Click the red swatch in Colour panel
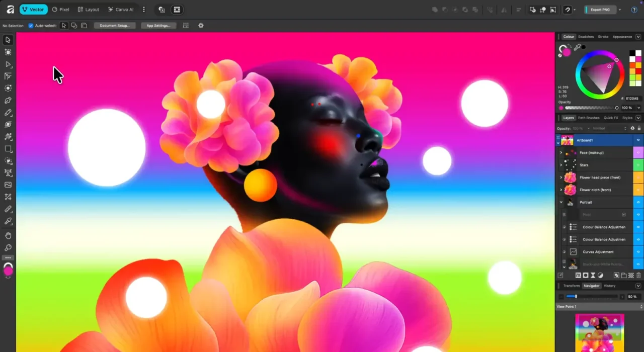Screen dimensions: 644x352 [x=638, y=71]
